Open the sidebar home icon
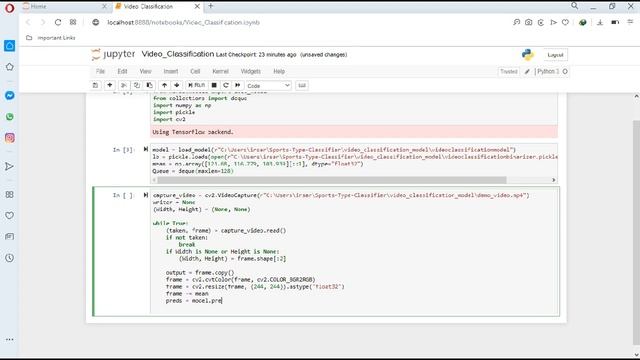The height and width of the screenshot is (360, 640). [9, 45]
